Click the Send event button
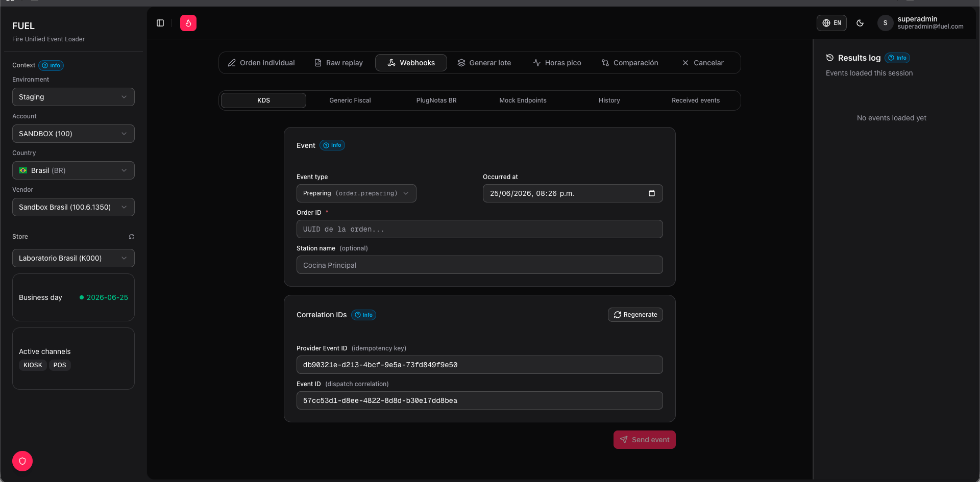980x482 pixels. 645,440
